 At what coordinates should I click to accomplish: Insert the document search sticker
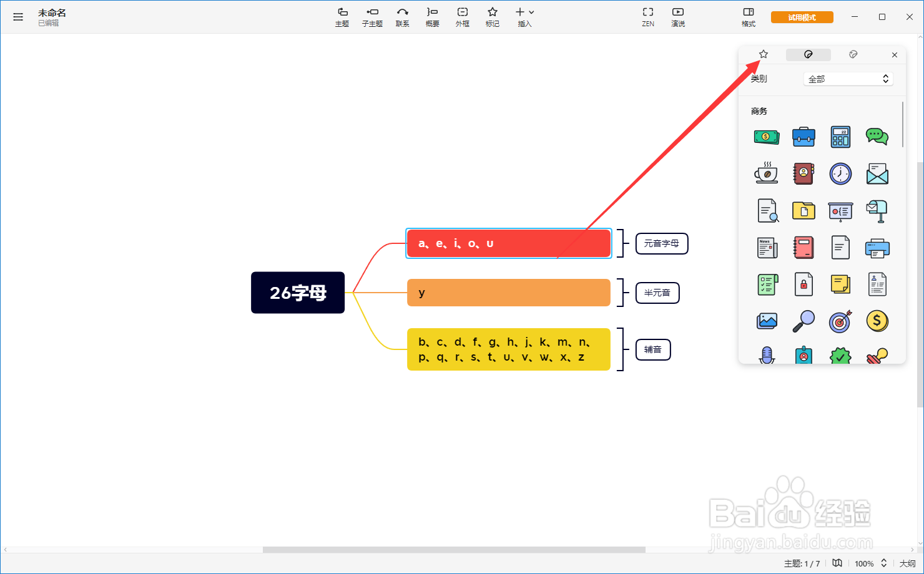click(x=768, y=210)
